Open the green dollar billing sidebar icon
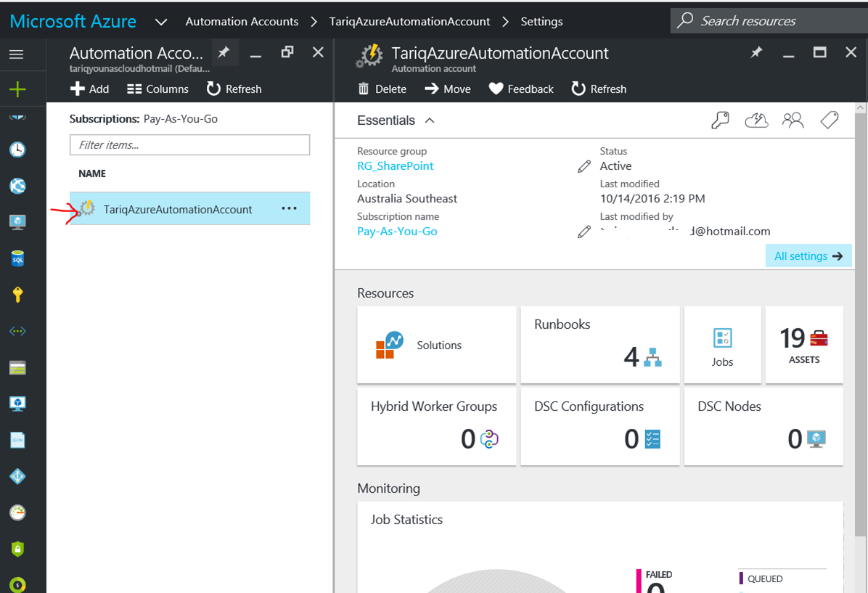Viewport: 868px width, 593px height. click(17, 585)
